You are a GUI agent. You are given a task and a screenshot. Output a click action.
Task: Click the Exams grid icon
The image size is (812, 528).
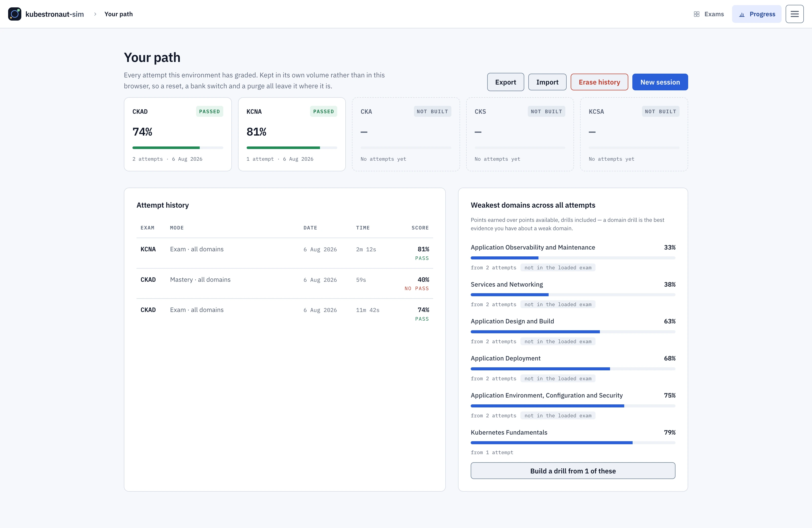(x=696, y=14)
